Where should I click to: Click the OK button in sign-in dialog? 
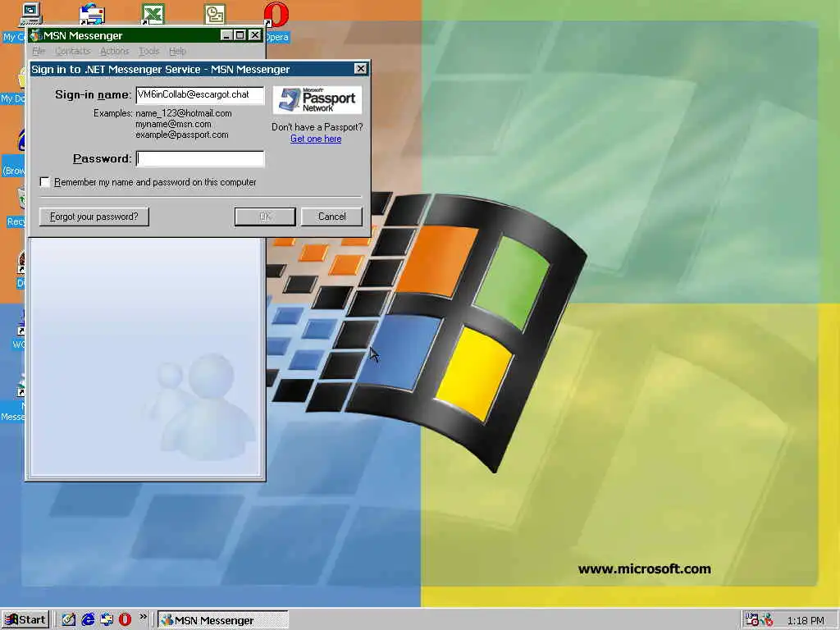(x=265, y=217)
